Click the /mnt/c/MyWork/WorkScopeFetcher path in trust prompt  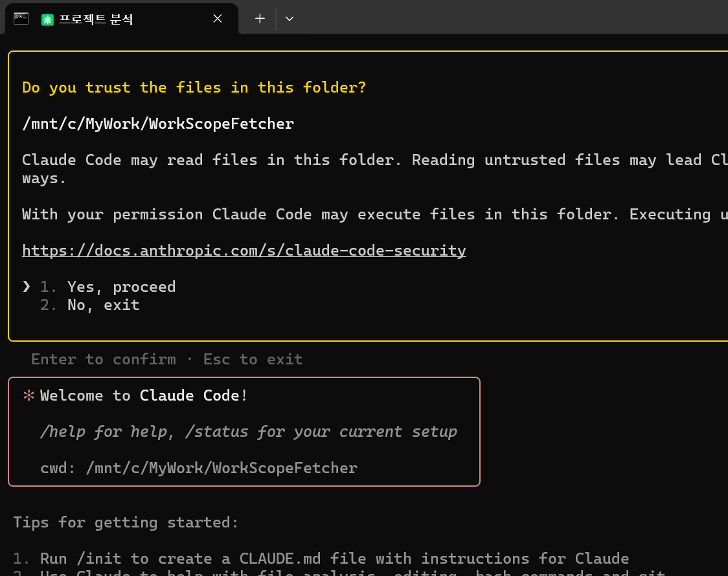(x=158, y=124)
